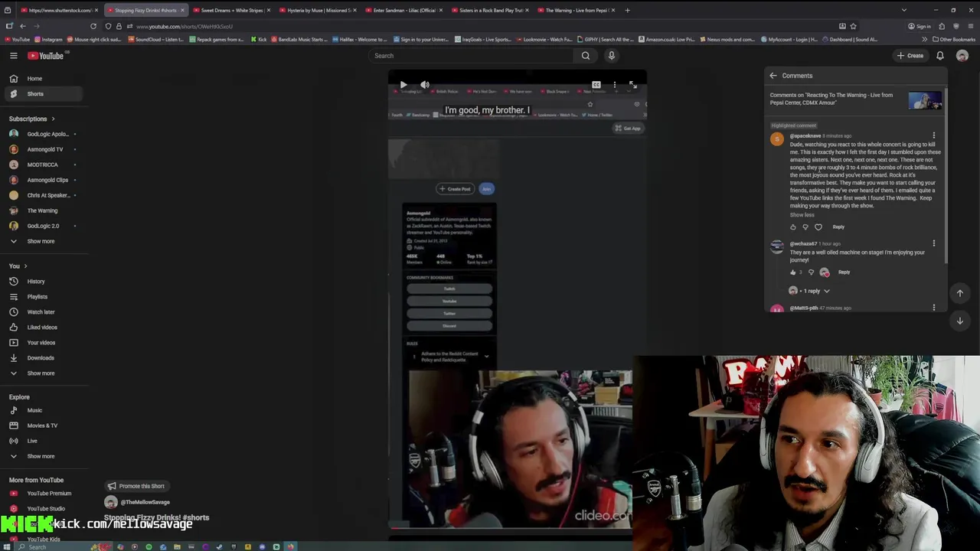Open Liked videos
The image size is (980, 551).
click(x=44, y=327)
